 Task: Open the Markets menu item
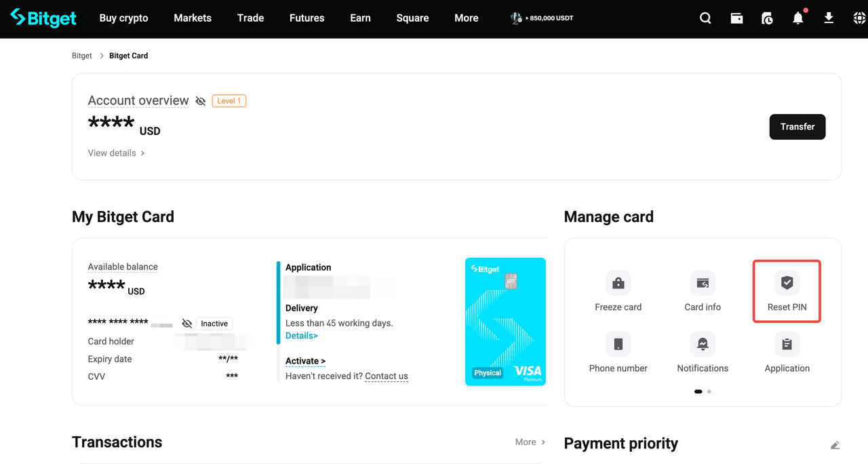click(192, 18)
